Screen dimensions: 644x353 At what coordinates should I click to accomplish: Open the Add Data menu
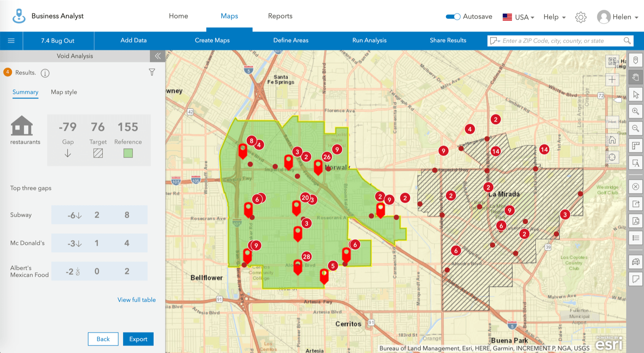pyautogui.click(x=134, y=40)
